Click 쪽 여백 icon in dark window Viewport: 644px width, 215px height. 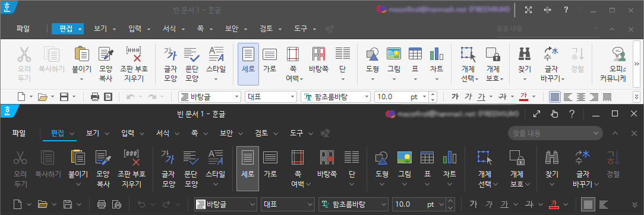[x=298, y=157]
